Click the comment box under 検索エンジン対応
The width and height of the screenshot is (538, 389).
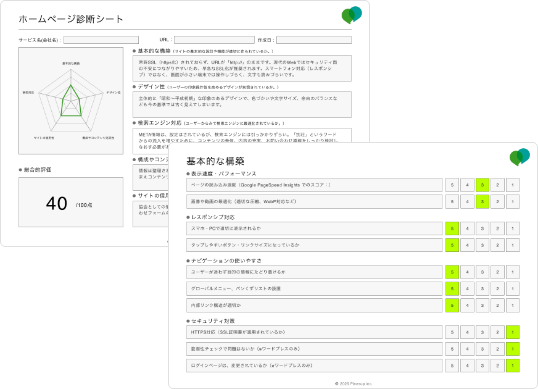242,141
